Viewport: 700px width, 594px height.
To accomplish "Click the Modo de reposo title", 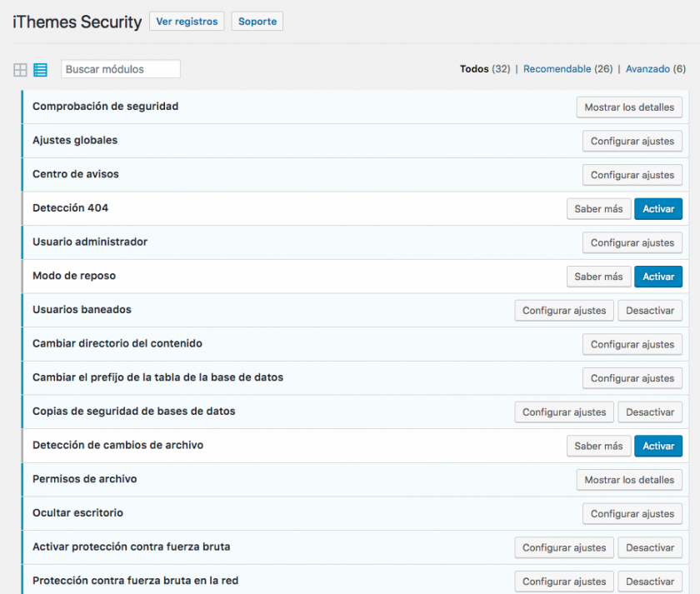I will [74, 276].
